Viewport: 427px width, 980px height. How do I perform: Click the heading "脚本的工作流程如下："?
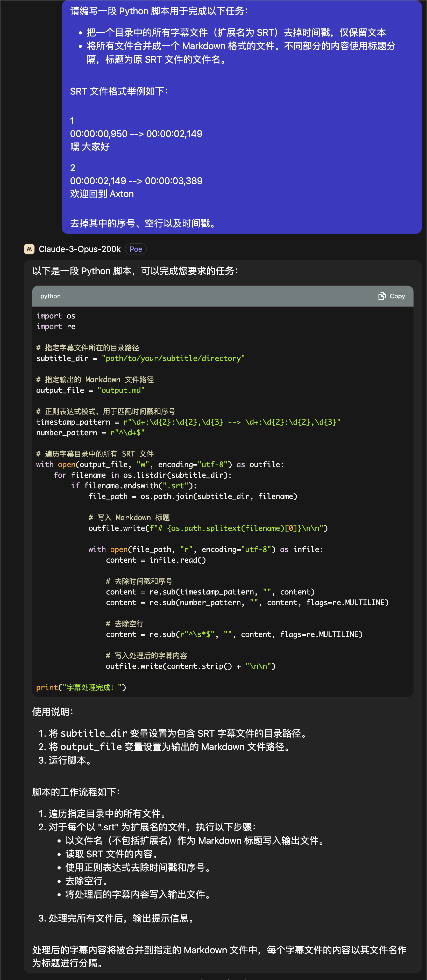coord(76,793)
